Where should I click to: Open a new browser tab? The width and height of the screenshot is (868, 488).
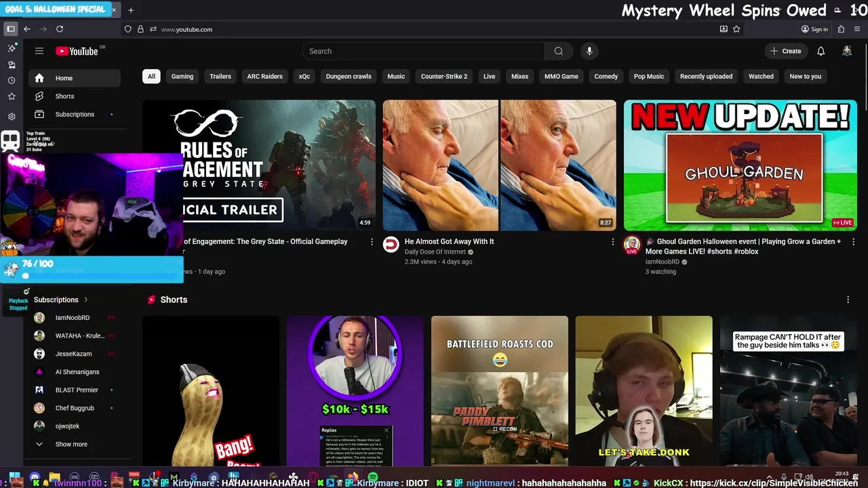point(131,10)
